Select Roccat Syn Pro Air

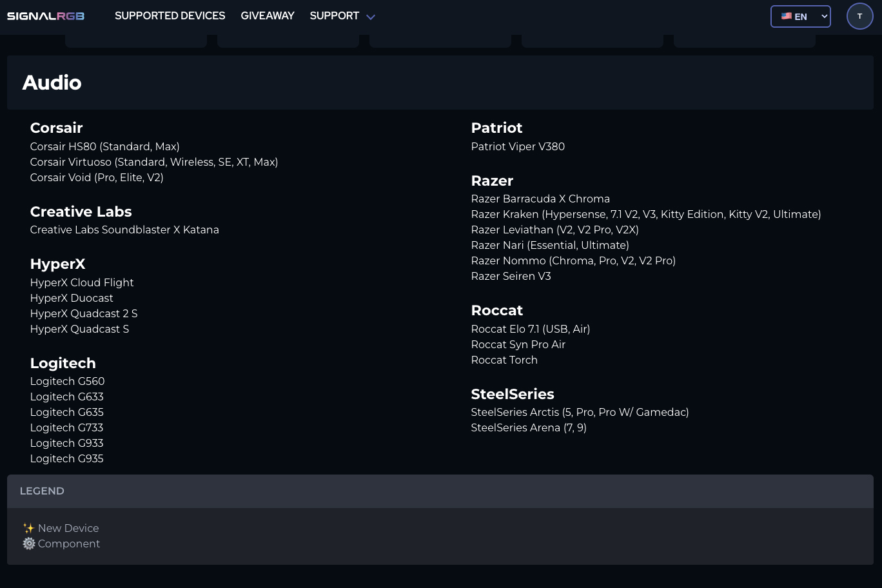coord(518,344)
